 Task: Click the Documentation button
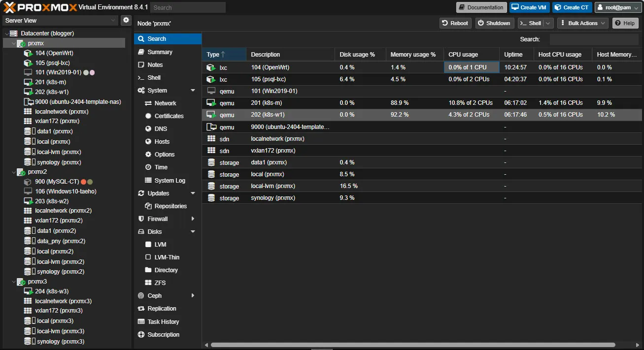(481, 7)
